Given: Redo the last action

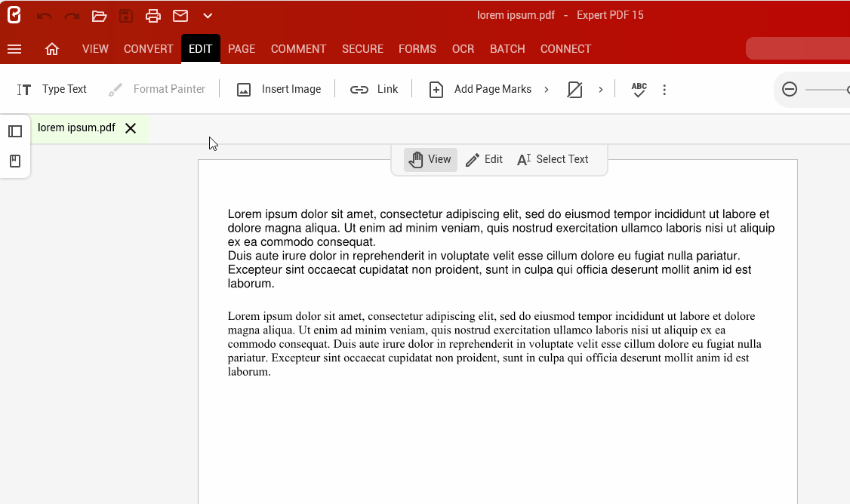Looking at the screenshot, I should [x=72, y=16].
